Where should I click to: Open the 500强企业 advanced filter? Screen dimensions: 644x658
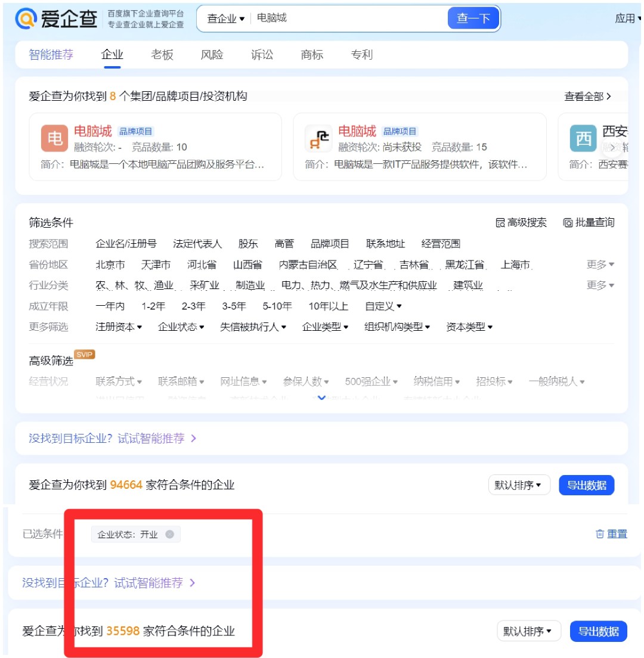click(x=371, y=381)
